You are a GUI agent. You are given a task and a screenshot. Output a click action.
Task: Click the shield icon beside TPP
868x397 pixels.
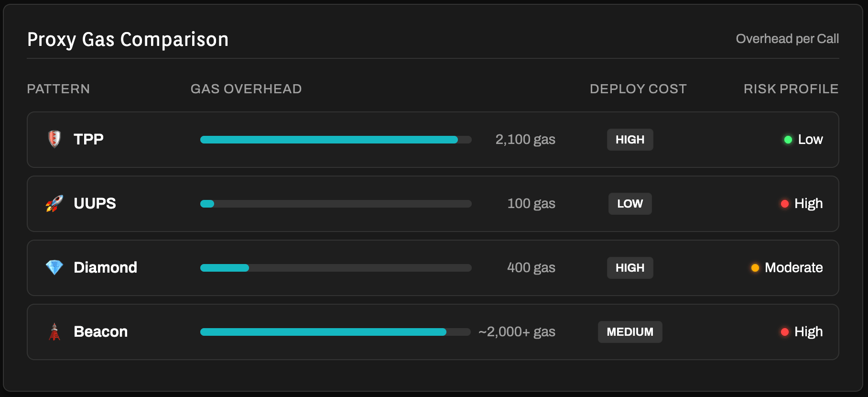54,139
